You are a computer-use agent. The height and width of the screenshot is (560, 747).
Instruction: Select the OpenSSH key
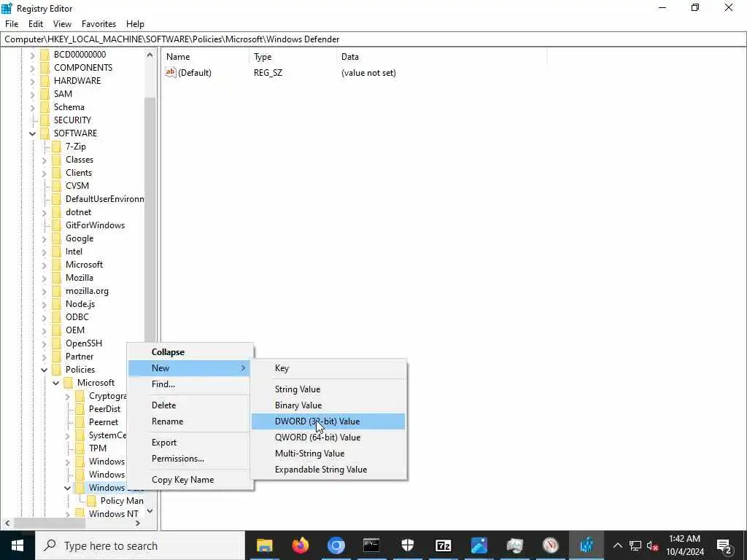pos(83,343)
